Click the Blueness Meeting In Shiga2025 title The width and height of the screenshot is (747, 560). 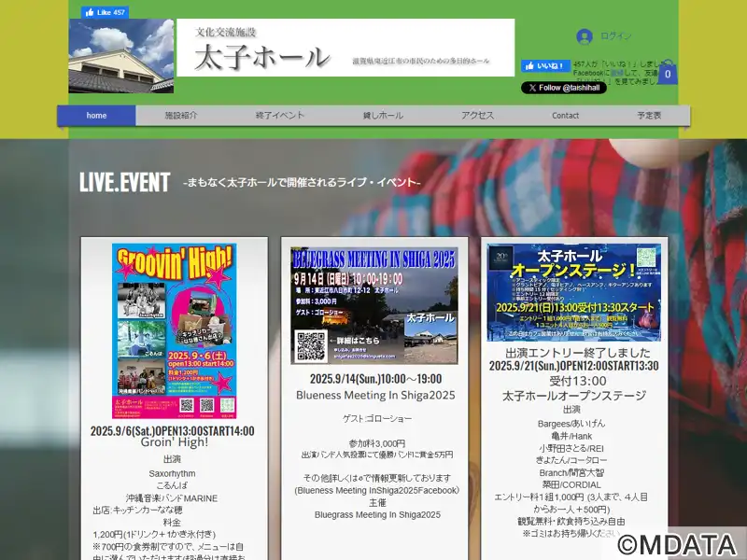[x=375, y=395]
